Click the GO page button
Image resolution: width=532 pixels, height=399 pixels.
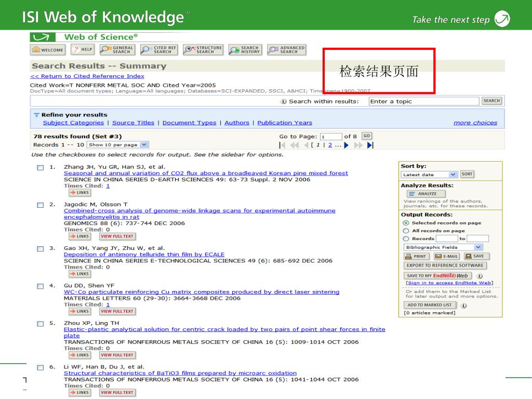coord(366,136)
